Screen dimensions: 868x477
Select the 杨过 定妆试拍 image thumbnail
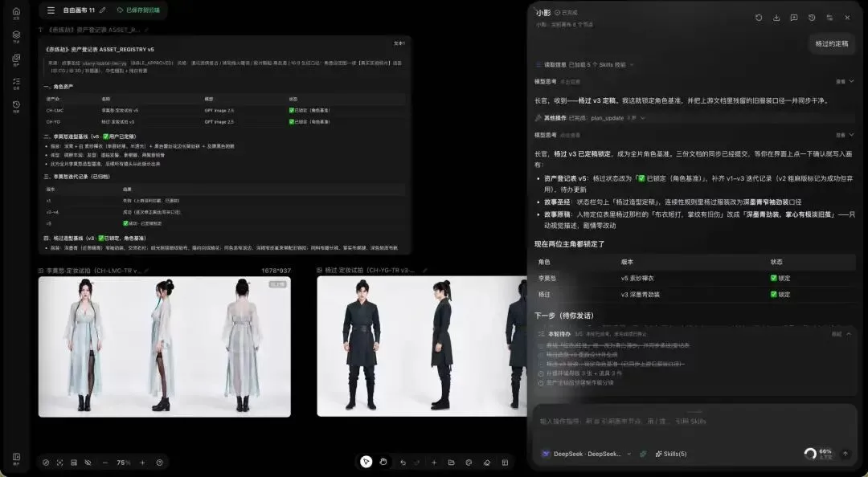[422, 346]
